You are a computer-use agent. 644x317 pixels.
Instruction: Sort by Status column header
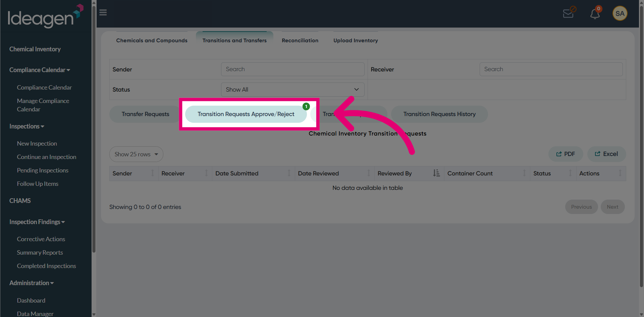click(x=553, y=173)
